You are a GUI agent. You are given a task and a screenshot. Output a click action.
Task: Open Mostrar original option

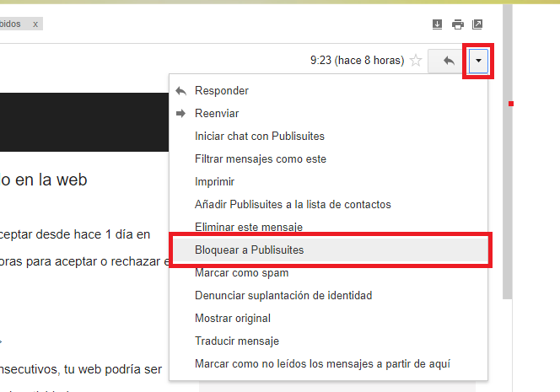tap(232, 319)
